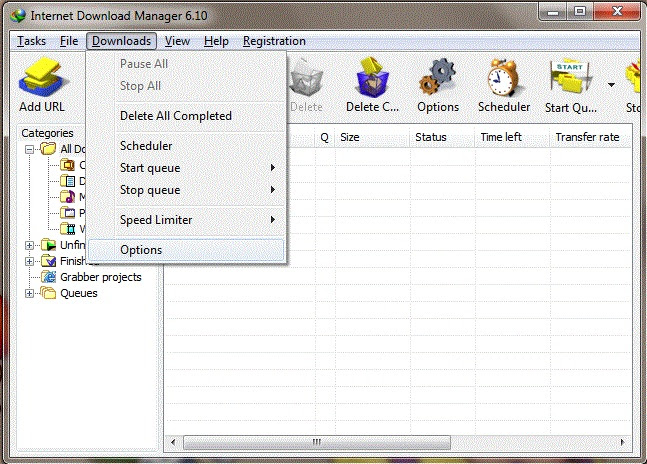The height and width of the screenshot is (464, 647).
Task: Click the horizontal scrollbar left arrow
Action: pyautogui.click(x=173, y=442)
